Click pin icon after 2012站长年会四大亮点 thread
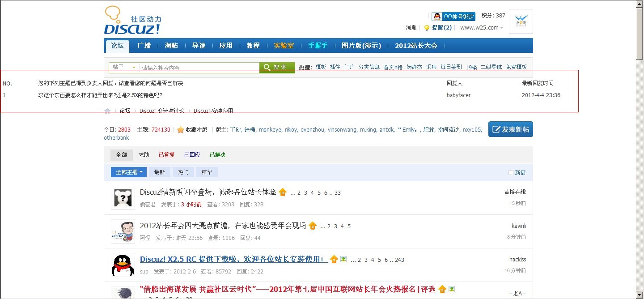 (x=313, y=226)
